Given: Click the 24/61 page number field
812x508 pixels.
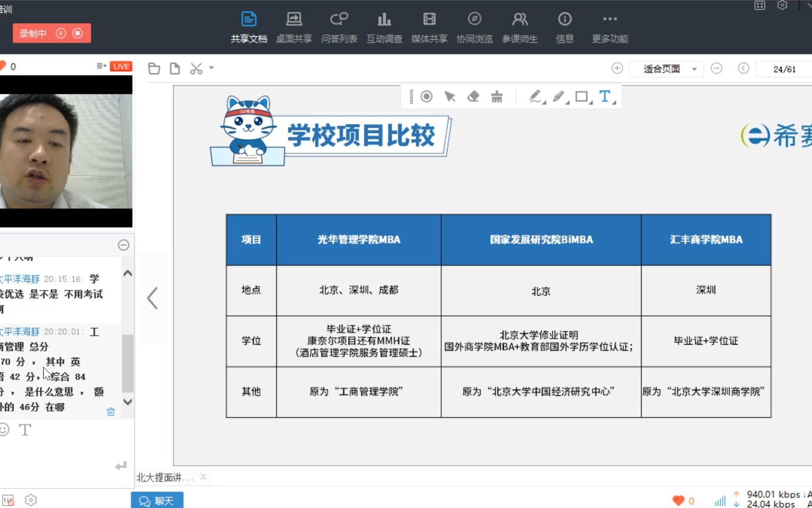Looking at the screenshot, I should pyautogui.click(x=784, y=69).
